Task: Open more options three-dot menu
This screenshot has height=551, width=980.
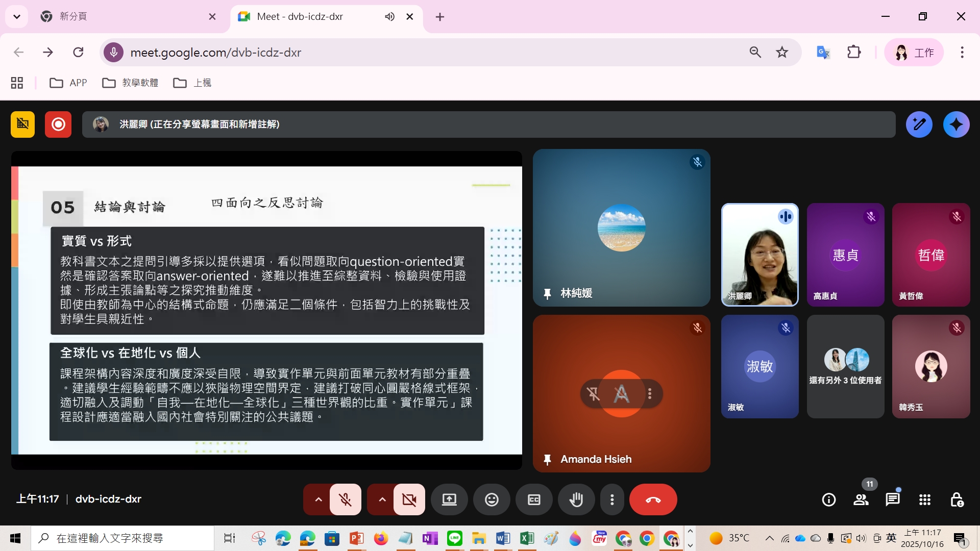Action: click(x=612, y=499)
